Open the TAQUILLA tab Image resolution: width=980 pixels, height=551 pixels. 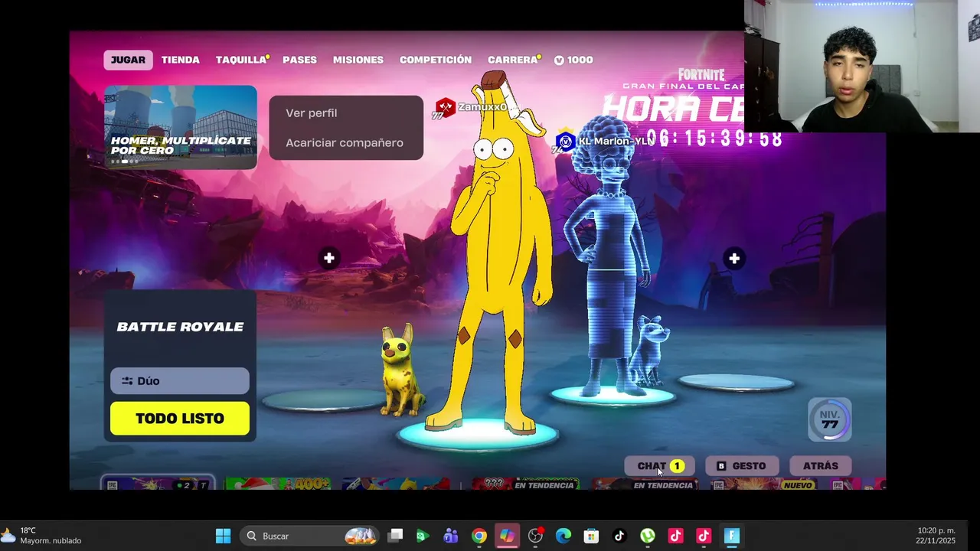point(242,60)
